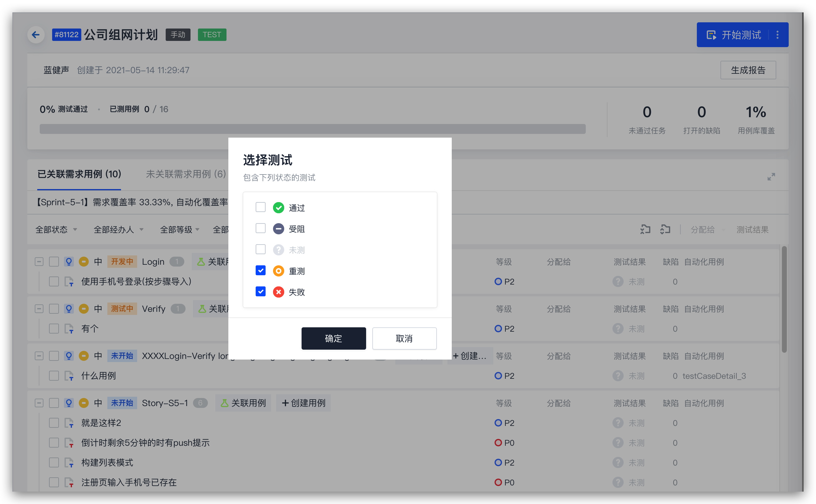Image resolution: width=816 pixels, height=504 pixels.
Task: Uncheck the 重测 status checkbox
Action: click(x=261, y=270)
